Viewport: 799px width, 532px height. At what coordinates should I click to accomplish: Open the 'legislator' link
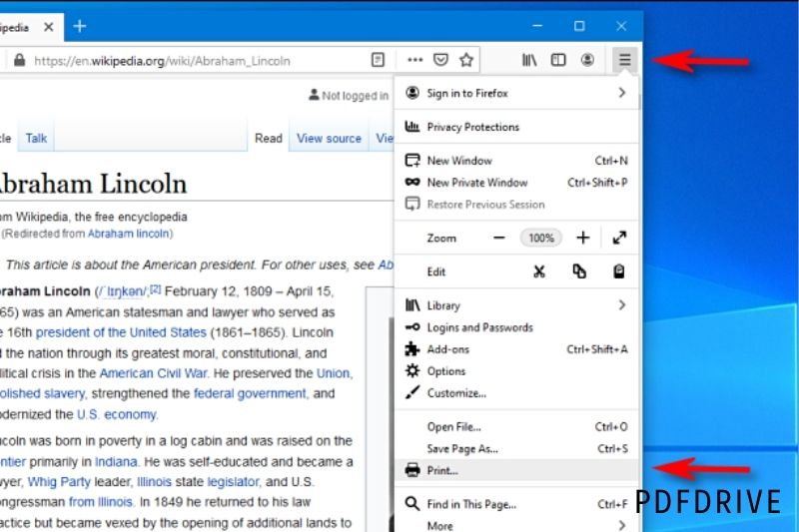click(234, 482)
